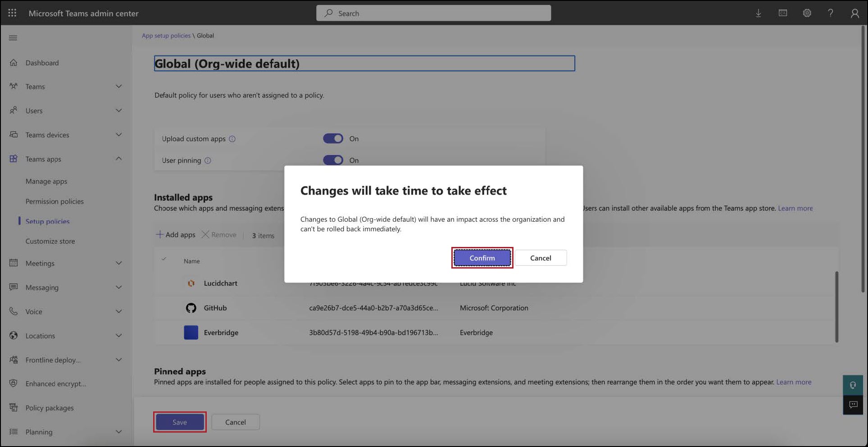Confirm the changes in the dialog

point(482,258)
